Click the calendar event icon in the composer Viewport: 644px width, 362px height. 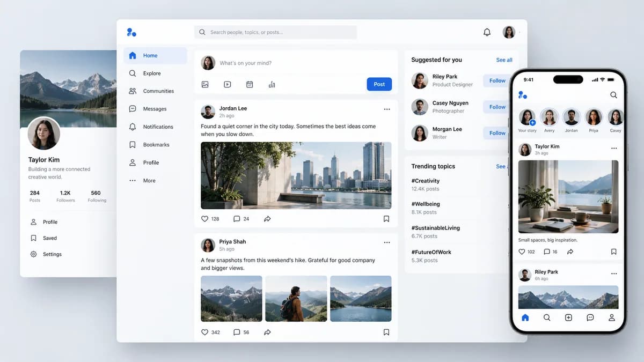coord(250,84)
